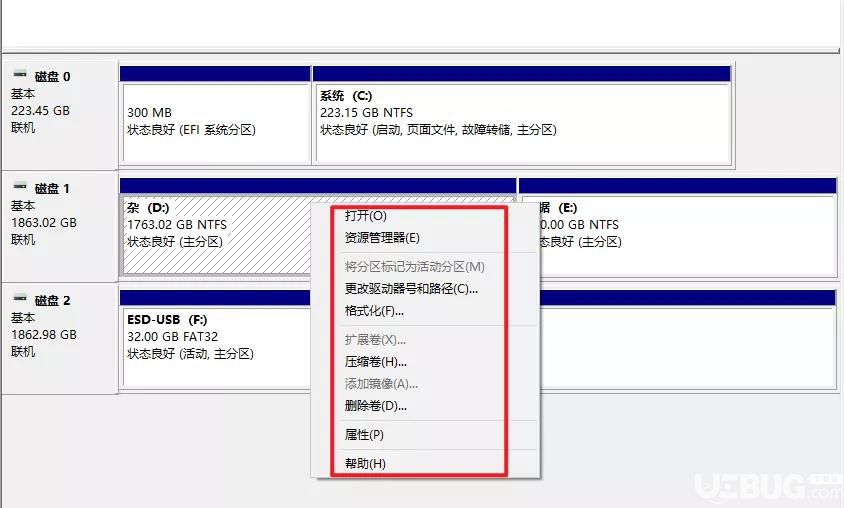Click the 32.00 GB FAT32 text
This screenshot has height=508, width=844.
(x=173, y=337)
